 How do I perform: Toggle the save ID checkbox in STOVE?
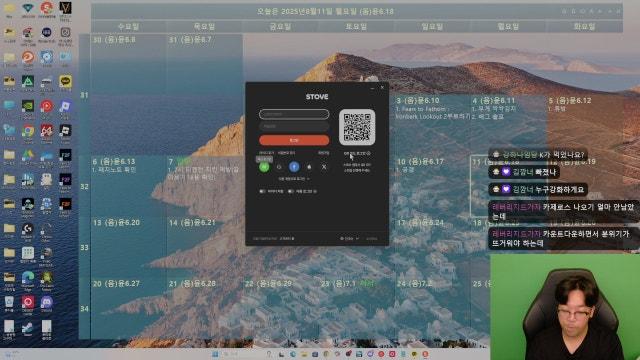pyautogui.click(x=271, y=191)
